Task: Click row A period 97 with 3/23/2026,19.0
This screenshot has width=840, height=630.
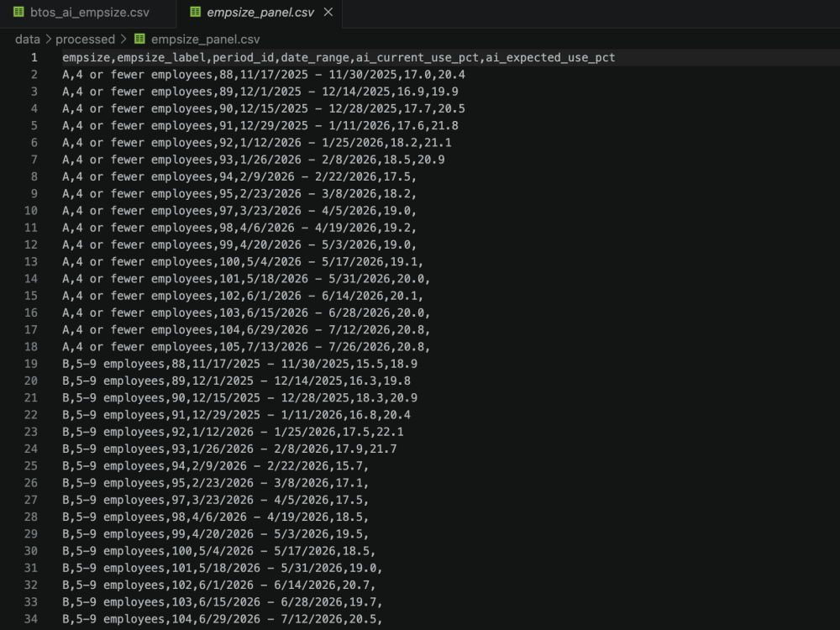Action: 239,211
